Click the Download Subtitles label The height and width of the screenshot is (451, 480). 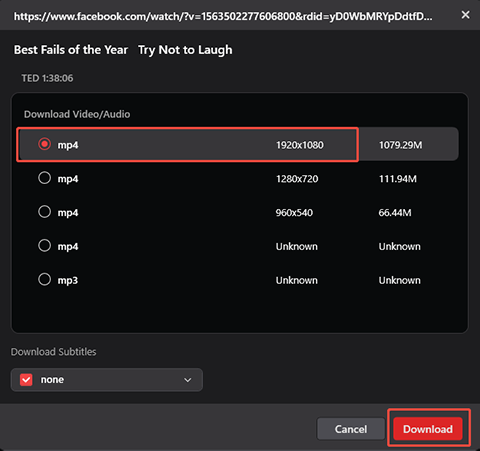(54, 352)
